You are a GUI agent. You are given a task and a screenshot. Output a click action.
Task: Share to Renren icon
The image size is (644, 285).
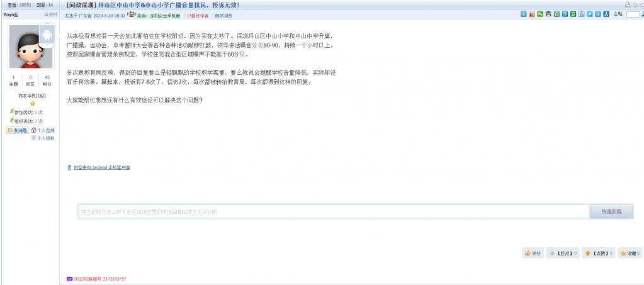[x=606, y=14]
